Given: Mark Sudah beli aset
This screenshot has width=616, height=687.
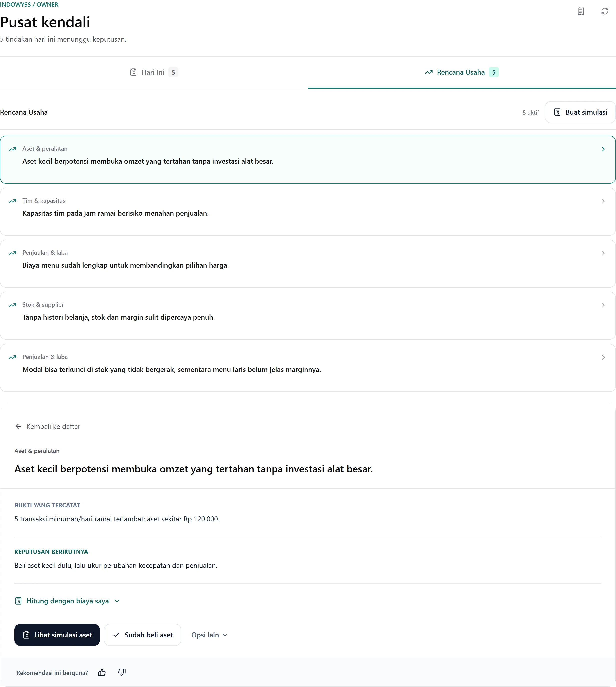Looking at the screenshot, I should click(143, 635).
